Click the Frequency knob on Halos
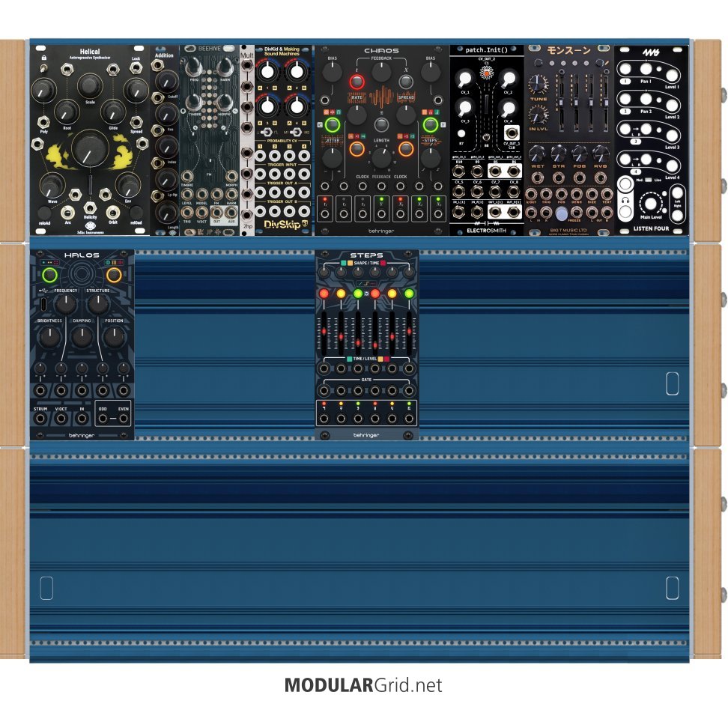 (x=65, y=305)
